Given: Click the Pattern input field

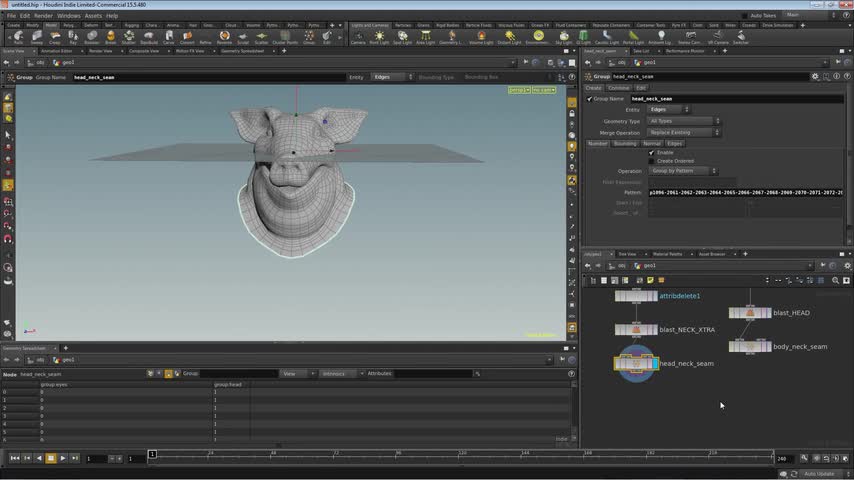Looking at the screenshot, I should [745, 192].
